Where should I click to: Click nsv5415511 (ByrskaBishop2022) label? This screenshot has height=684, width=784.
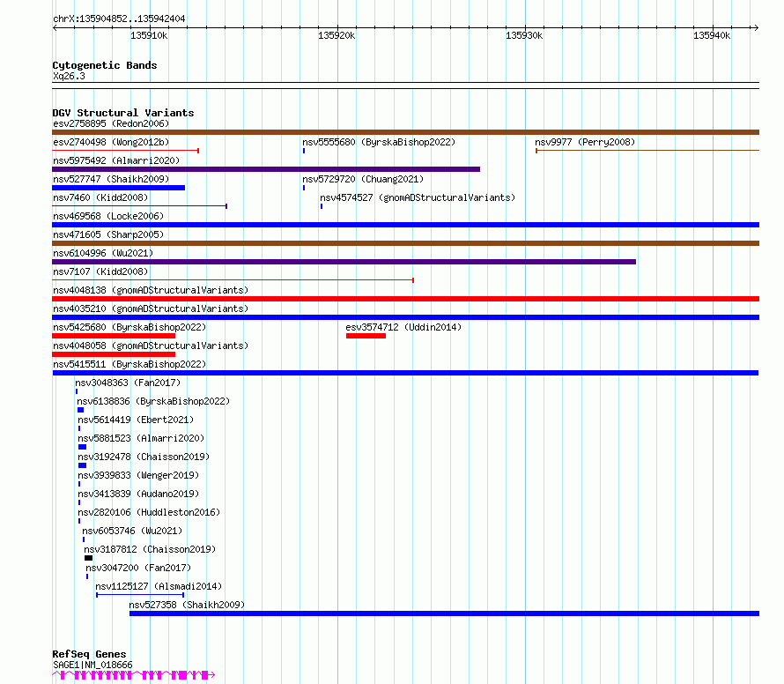[129, 364]
